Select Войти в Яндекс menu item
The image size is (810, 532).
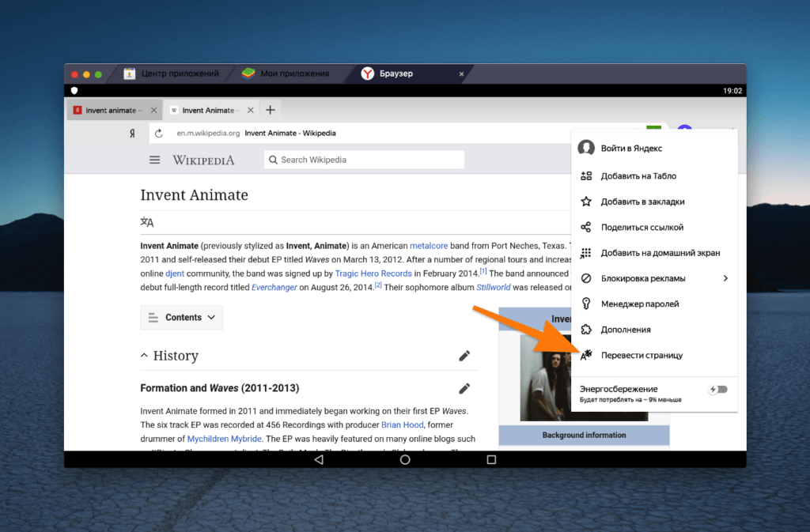point(654,148)
